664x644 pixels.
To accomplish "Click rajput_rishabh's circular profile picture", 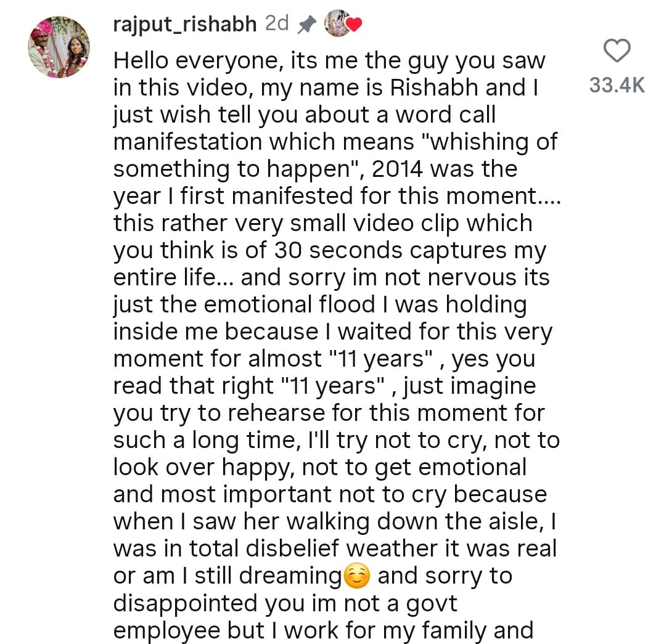I will pos(60,46).
